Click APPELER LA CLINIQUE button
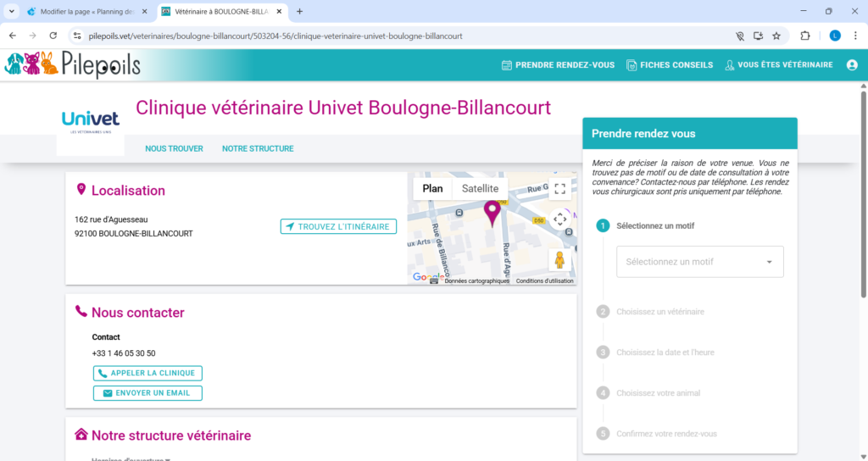The height and width of the screenshot is (461, 868). (147, 373)
